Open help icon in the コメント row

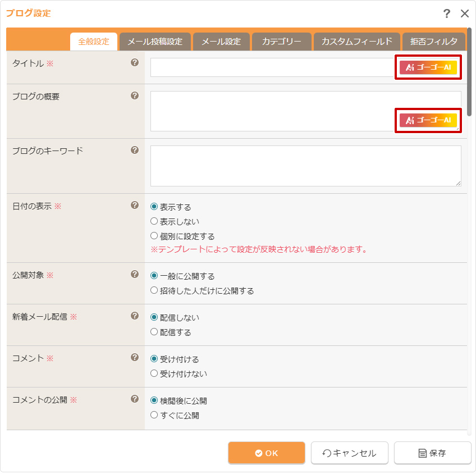coord(135,357)
